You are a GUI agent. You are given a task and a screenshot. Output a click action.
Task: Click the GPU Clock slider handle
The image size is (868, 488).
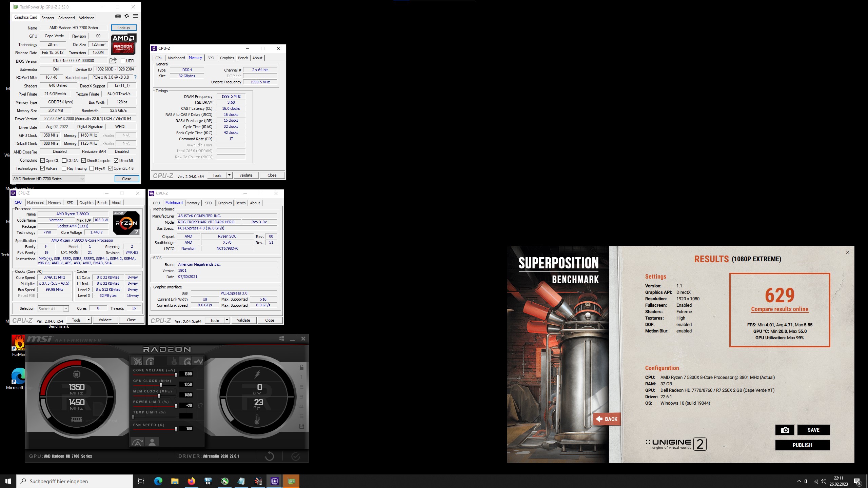[x=161, y=385]
